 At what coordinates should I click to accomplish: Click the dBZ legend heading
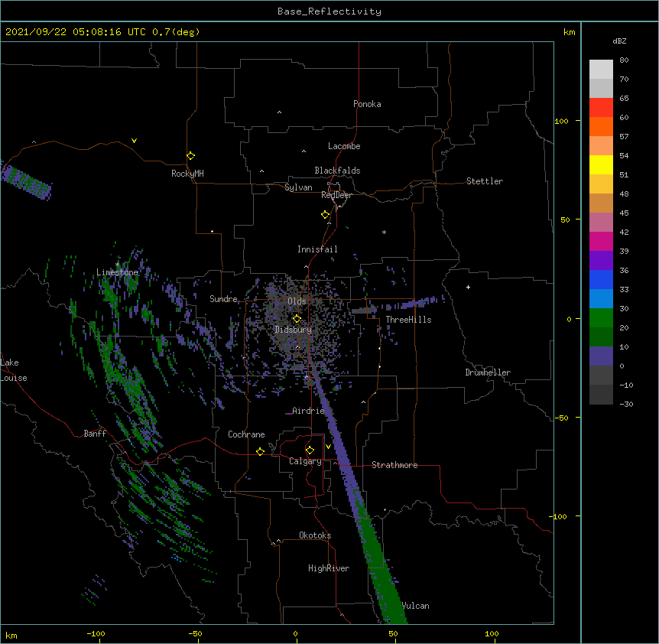click(x=619, y=41)
